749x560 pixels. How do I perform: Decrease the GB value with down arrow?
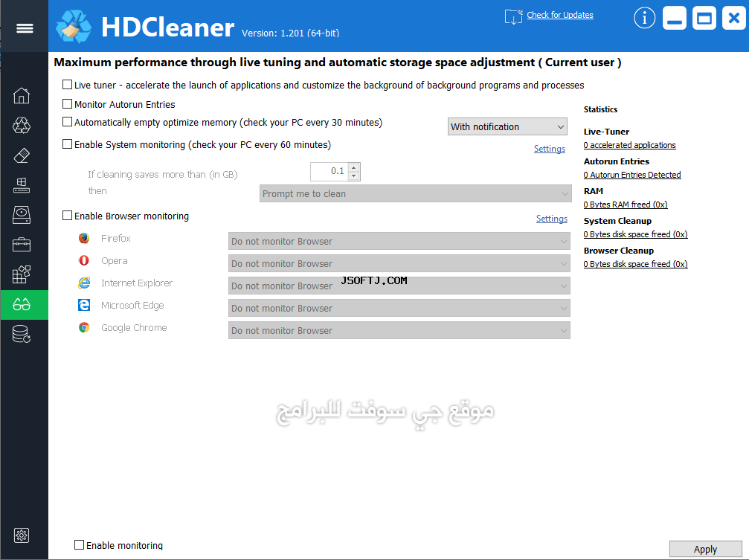[x=354, y=176]
